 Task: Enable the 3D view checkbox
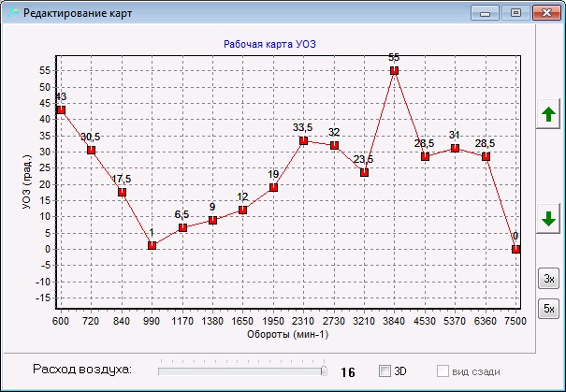pos(385,370)
